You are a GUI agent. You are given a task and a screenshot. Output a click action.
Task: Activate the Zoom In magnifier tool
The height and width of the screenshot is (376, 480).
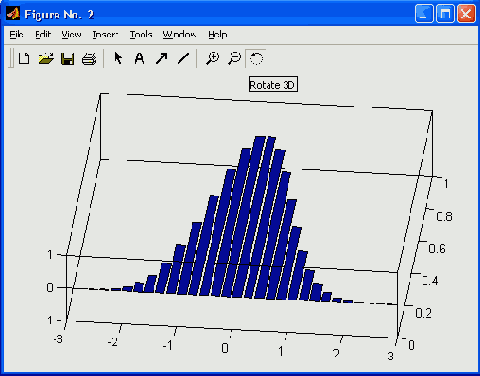point(212,59)
